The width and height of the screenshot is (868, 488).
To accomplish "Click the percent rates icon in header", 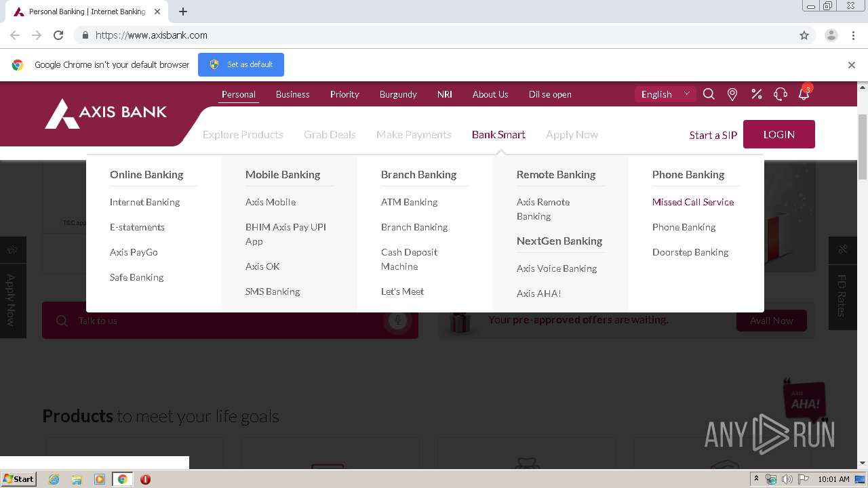I will coord(757,94).
